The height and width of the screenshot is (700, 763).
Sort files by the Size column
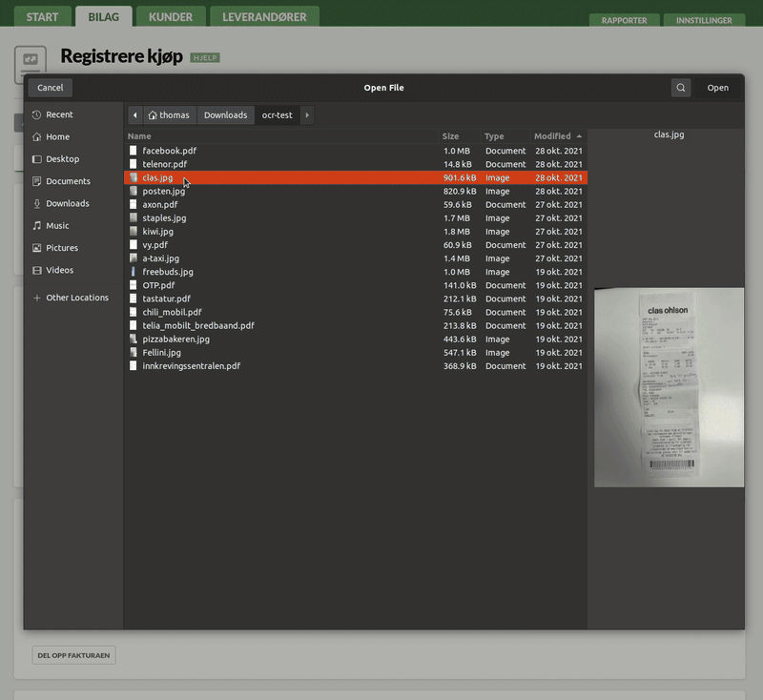(x=460, y=136)
